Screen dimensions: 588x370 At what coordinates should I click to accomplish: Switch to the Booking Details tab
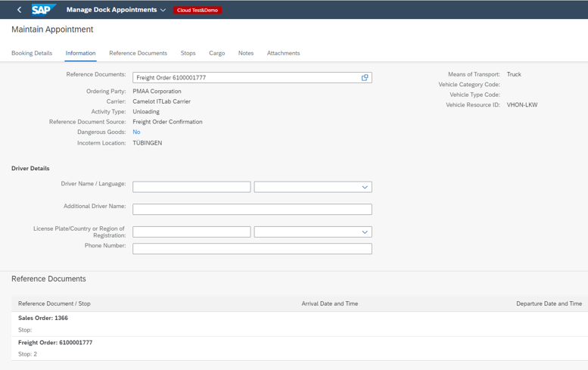pyautogui.click(x=32, y=53)
